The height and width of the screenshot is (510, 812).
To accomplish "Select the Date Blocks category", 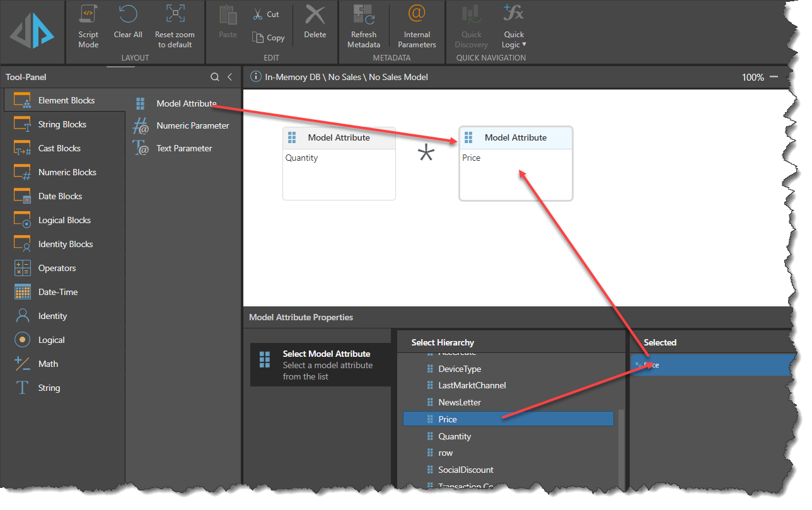I will coord(63,196).
